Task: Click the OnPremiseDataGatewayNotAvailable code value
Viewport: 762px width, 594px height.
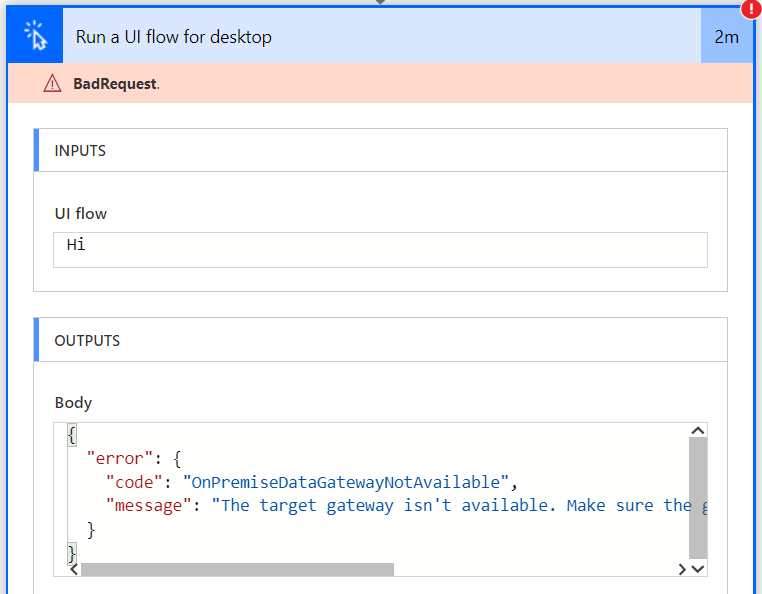Action: pos(346,482)
